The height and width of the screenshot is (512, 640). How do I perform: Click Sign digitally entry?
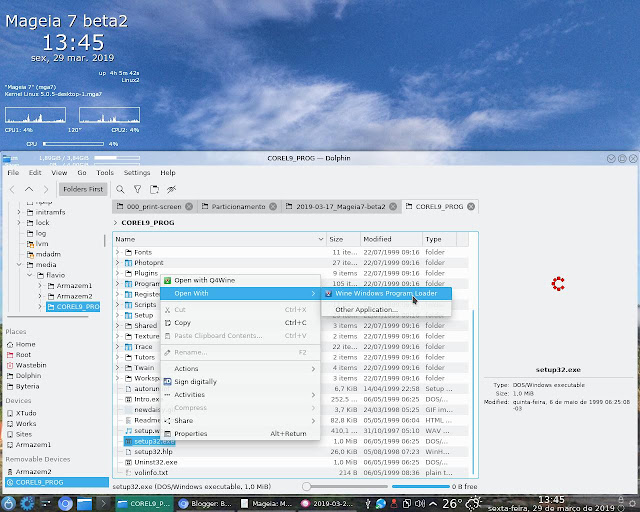[240, 382]
